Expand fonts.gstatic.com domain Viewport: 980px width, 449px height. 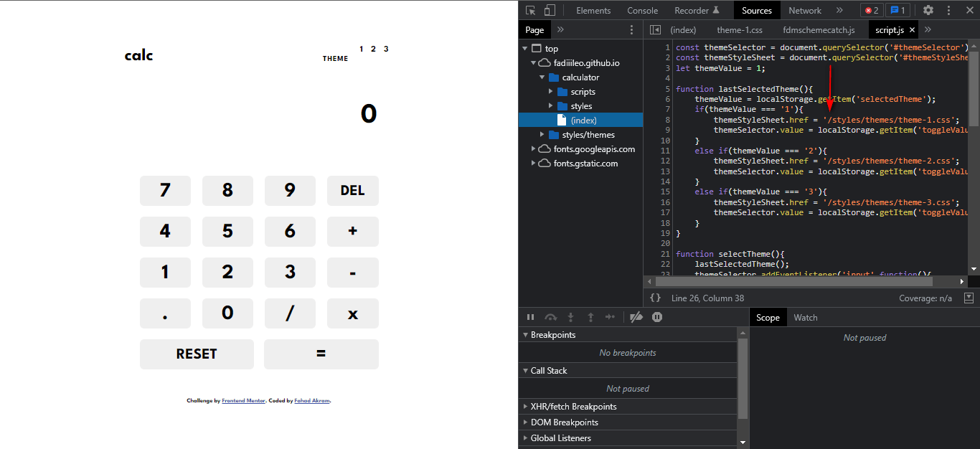click(x=533, y=164)
